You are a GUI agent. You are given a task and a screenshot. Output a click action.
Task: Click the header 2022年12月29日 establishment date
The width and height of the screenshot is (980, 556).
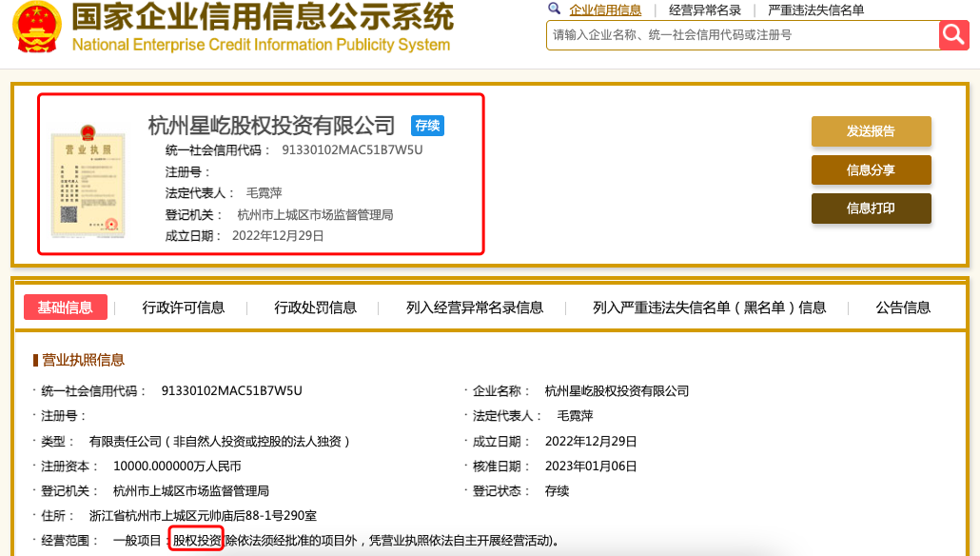pos(278,236)
